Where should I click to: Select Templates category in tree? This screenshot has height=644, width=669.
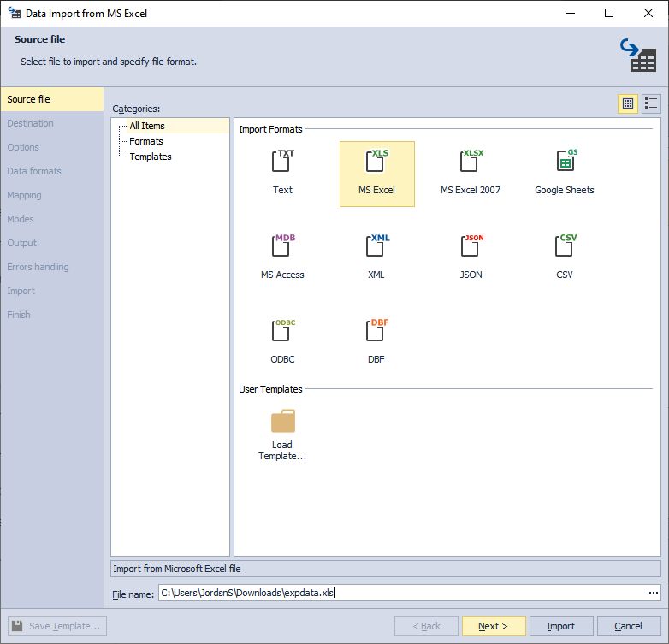coord(151,157)
